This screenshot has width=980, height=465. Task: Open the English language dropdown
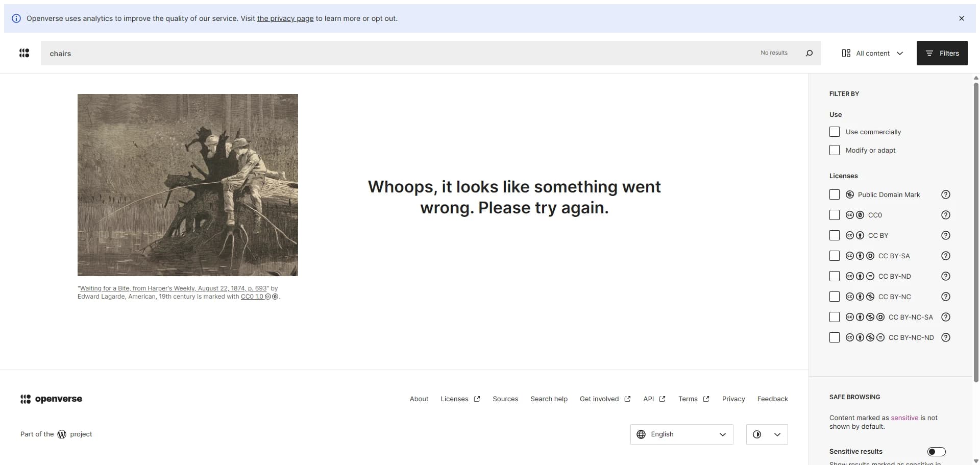[682, 434]
